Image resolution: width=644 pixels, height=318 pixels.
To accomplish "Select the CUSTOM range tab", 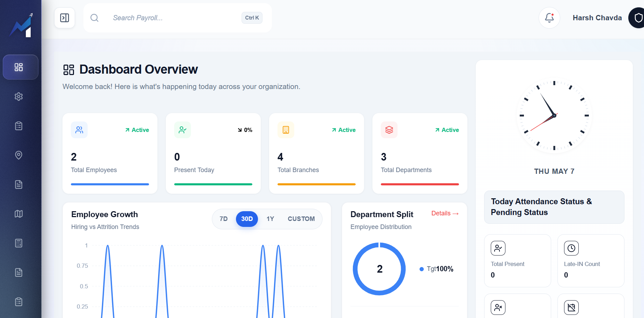I will point(301,219).
